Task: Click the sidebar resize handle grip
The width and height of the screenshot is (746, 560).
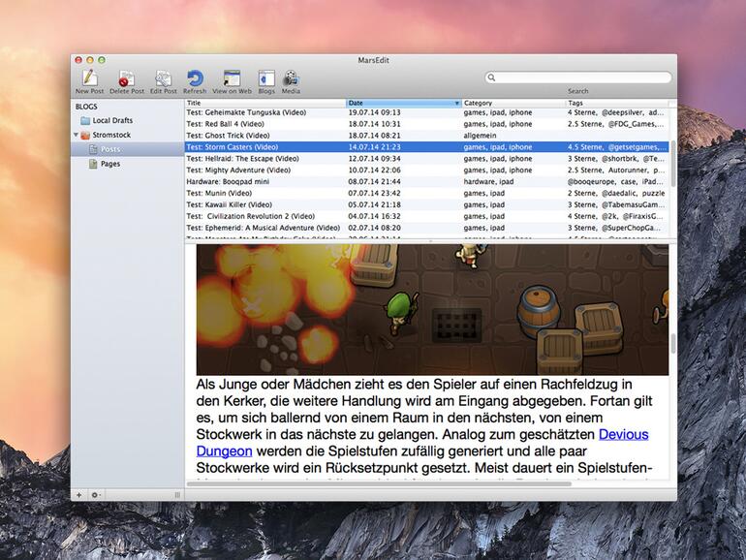Action: (177, 495)
